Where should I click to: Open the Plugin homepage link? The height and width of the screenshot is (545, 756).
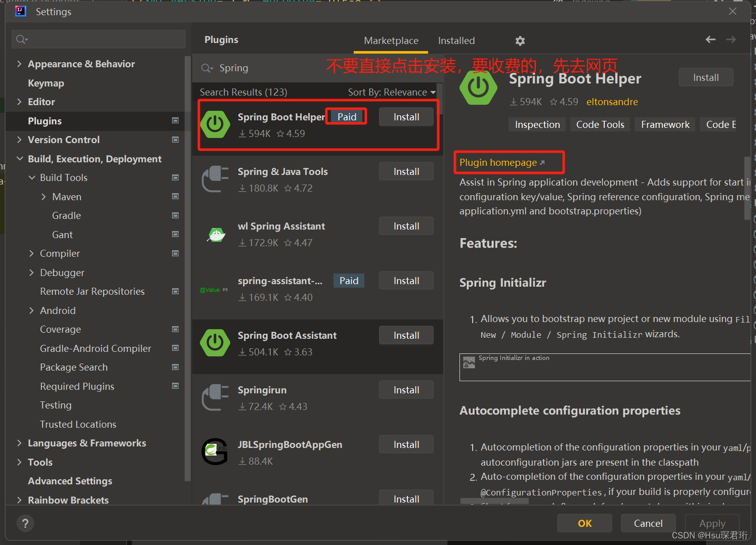tap(502, 162)
